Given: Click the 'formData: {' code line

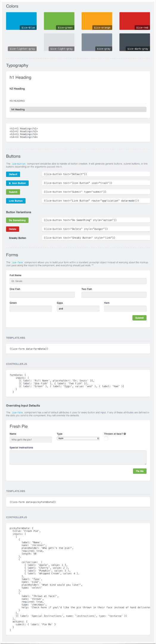Looking at the screenshot, I should pos(18,375).
